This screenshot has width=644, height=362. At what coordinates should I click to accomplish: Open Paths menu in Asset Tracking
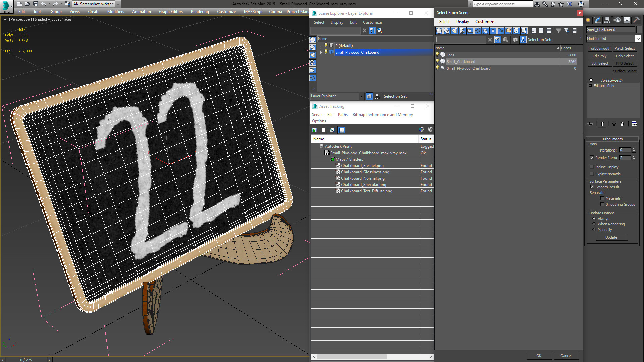point(343,115)
